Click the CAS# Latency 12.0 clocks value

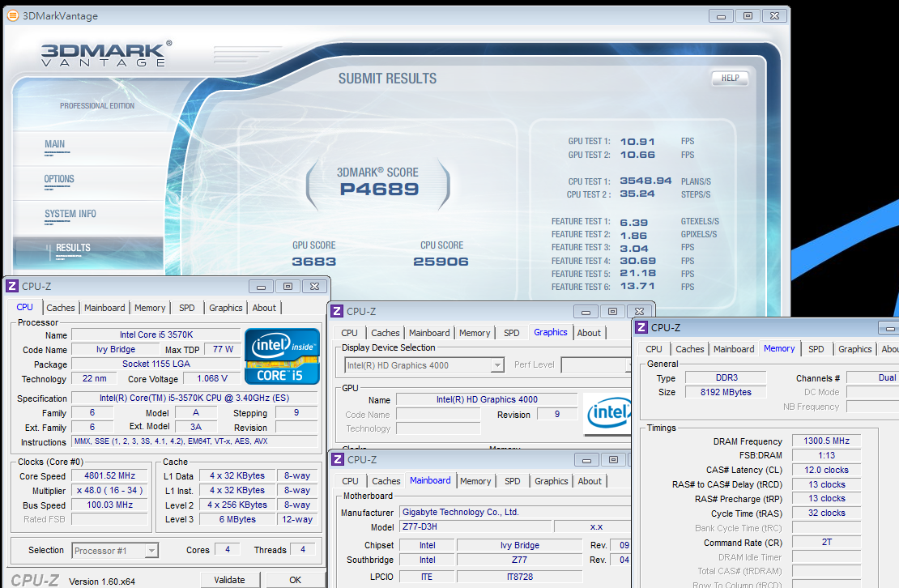pos(826,470)
